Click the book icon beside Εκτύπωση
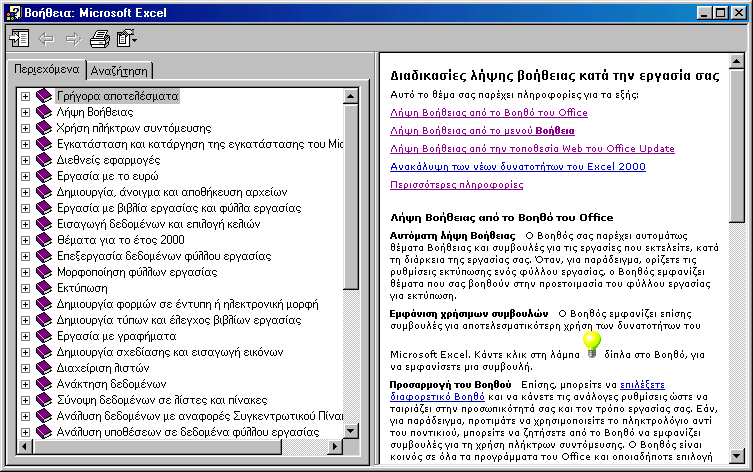Image resolution: width=753 pixels, height=472 pixels. [x=44, y=288]
